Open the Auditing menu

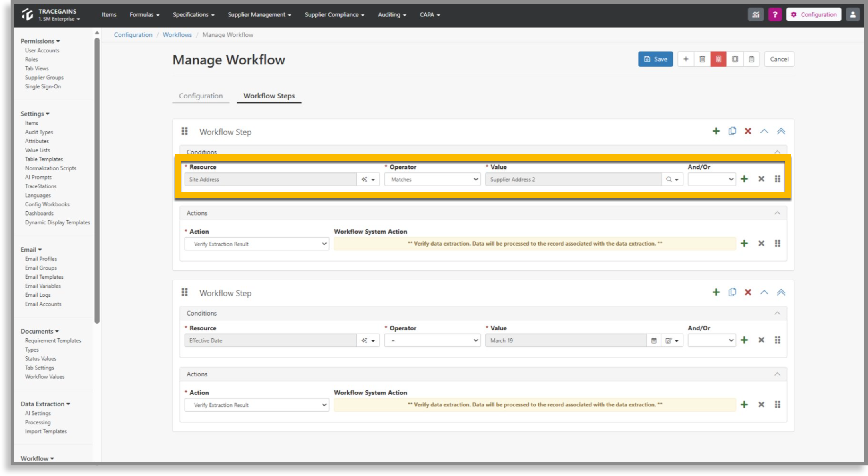[392, 14]
